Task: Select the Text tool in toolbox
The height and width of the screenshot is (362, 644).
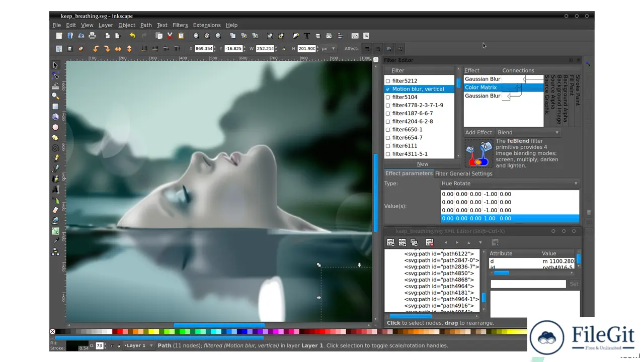Action: click(55, 190)
